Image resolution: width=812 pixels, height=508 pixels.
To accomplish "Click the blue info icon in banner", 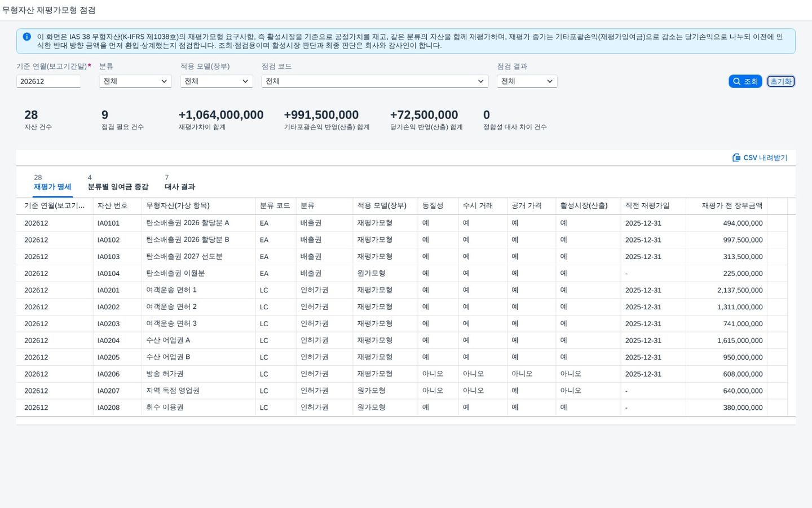I will coord(27,37).
